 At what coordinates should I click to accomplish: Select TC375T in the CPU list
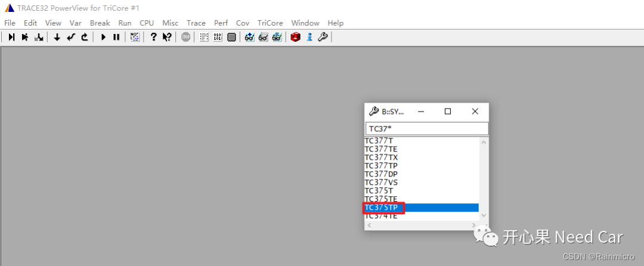click(422, 191)
